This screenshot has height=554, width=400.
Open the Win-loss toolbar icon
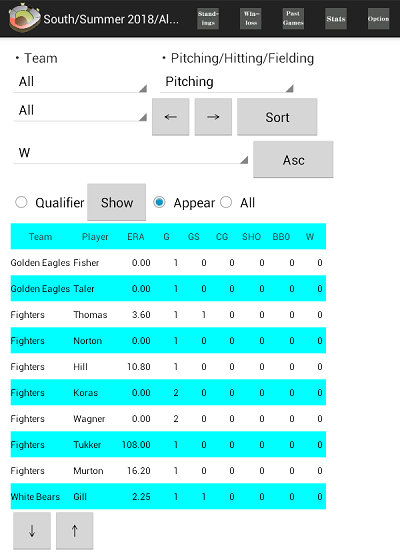(x=251, y=19)
